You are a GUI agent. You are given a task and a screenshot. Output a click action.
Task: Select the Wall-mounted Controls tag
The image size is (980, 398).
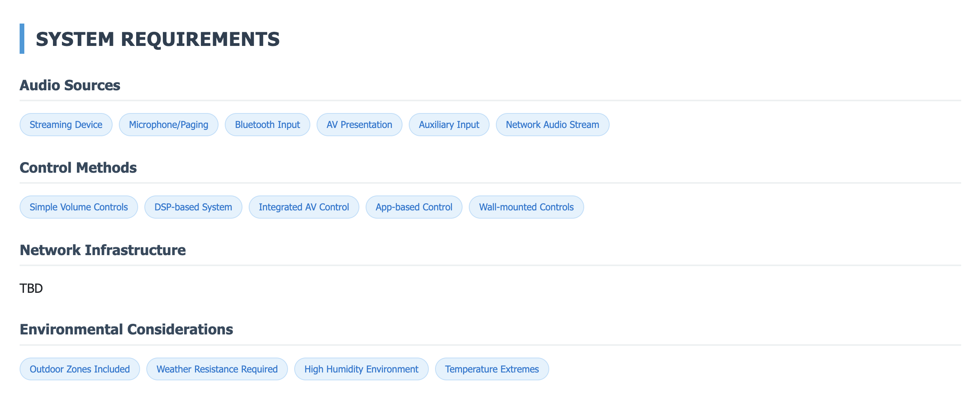coord(526,207)
